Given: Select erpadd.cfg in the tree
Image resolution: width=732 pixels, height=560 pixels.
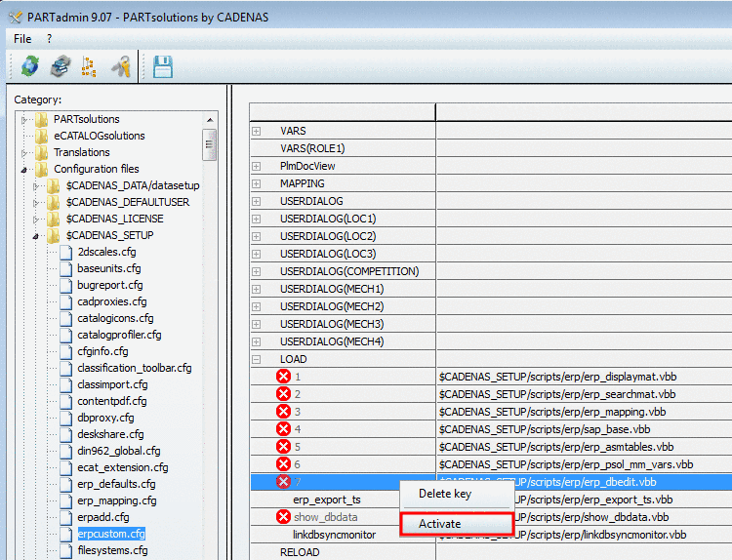Looking at the screenshot, I should (103, 517).
